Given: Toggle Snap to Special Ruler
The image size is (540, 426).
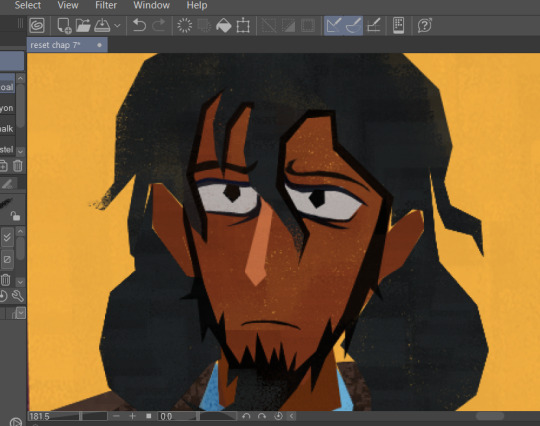Looking at the screenshot, I should (353, 25).
